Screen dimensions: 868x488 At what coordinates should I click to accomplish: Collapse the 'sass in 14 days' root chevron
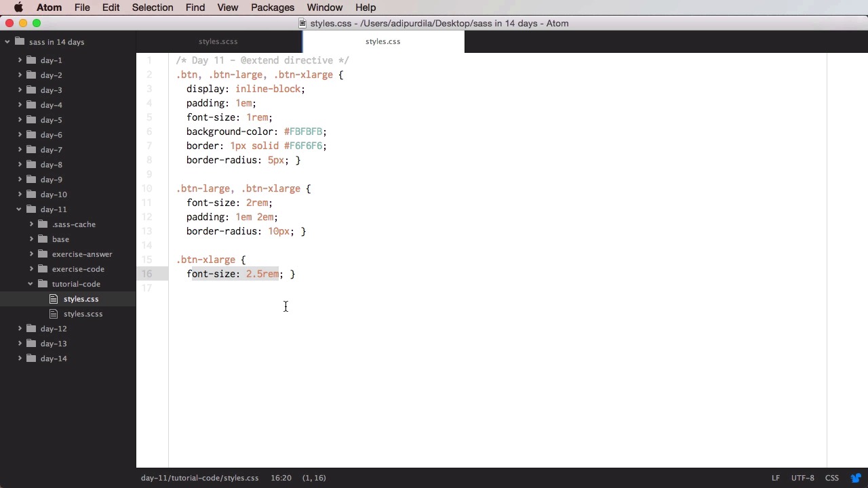coord(7,42)
